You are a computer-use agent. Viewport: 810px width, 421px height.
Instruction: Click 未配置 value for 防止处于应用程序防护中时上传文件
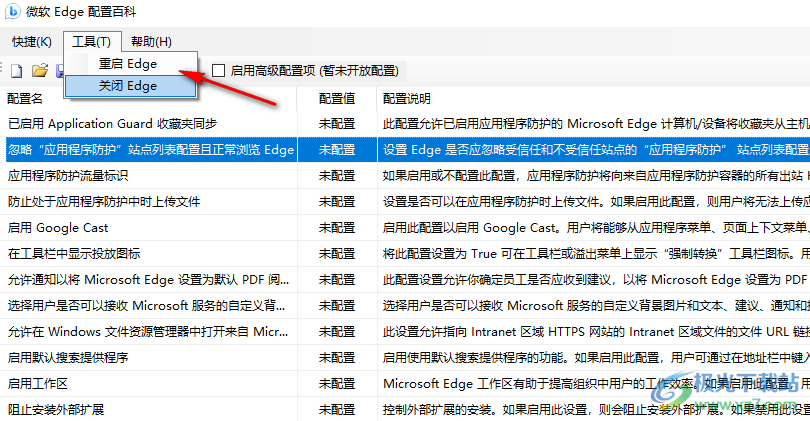(337, 201)
